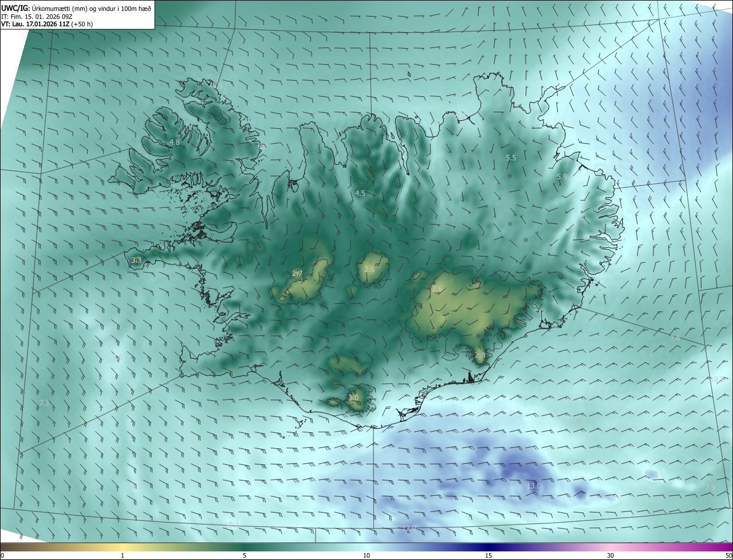Click the 2.6 value on the small round central ice cap
This screenshot has width=733, height=560.
[369, 269]
